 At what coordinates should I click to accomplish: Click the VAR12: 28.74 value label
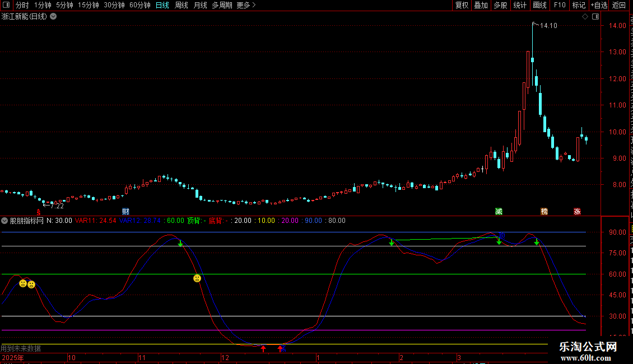coord(139,221)
